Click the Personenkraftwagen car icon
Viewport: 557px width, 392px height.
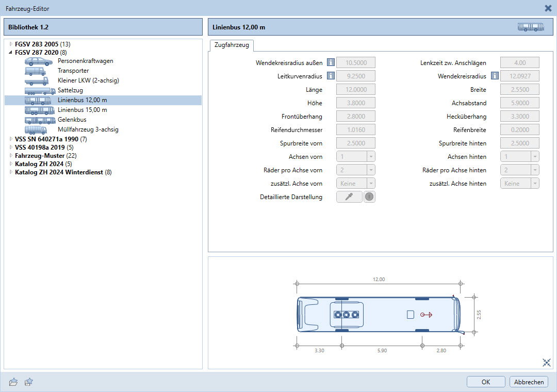38,61
